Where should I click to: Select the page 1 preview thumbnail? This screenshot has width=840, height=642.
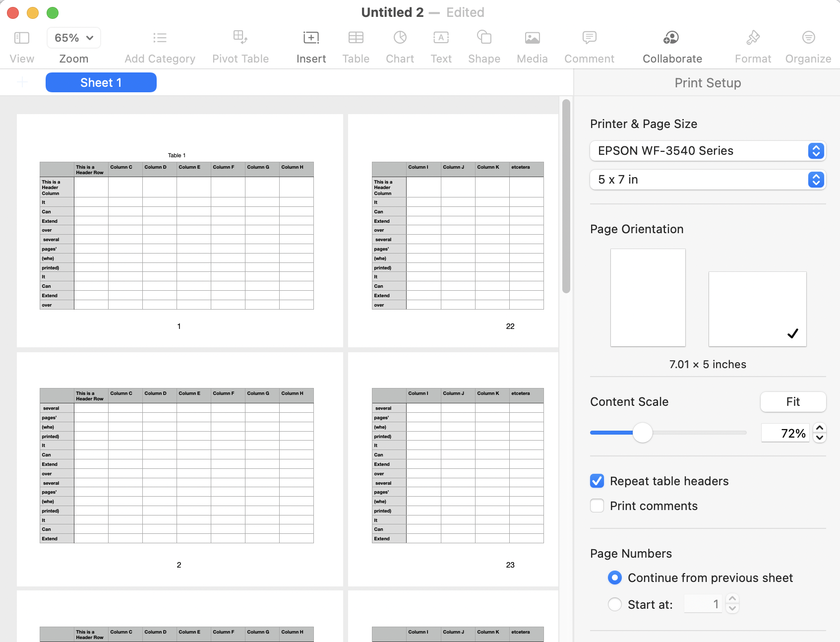(180, 231)
